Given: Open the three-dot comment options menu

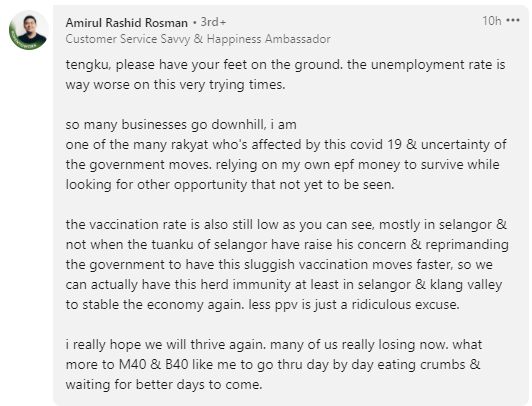Looking at the screenshot, I should click(x=513, y=21).
